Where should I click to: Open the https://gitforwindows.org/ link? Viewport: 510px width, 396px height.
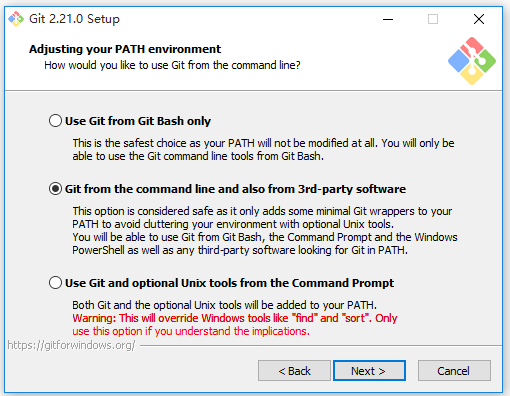coord(71,345)
